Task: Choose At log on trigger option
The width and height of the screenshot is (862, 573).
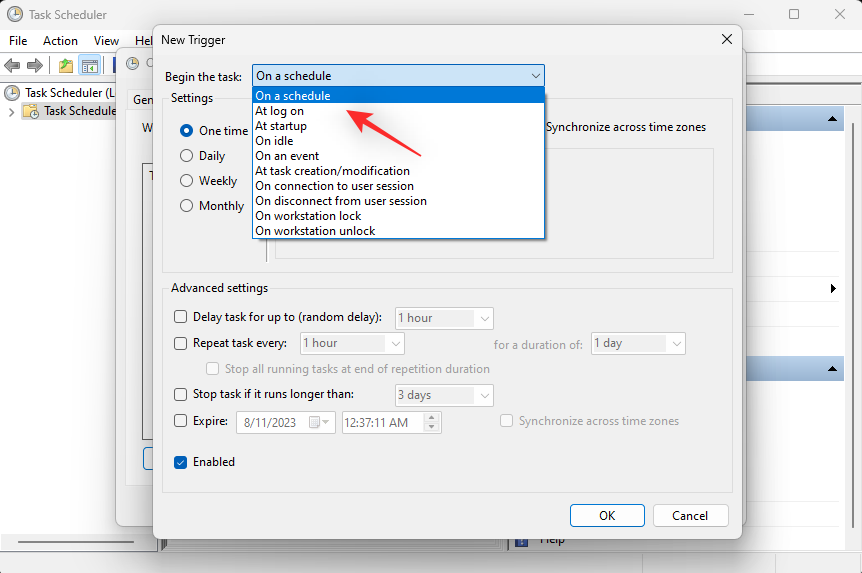Action: coord(399,111)
